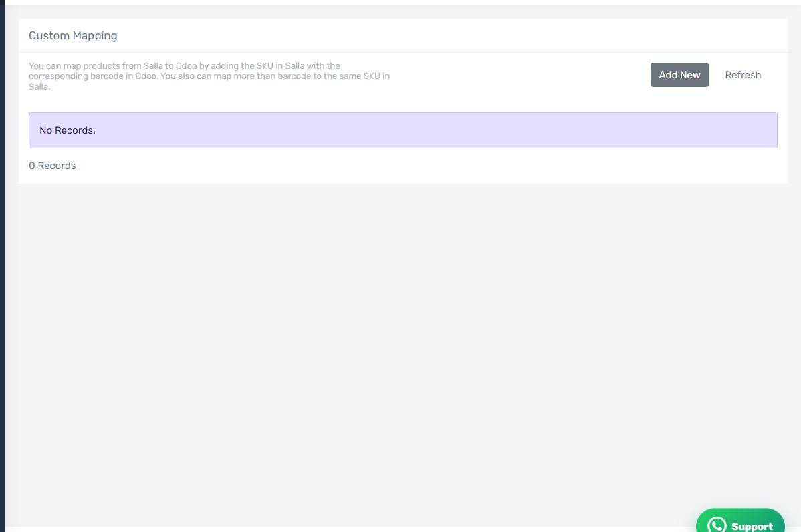
Task: Click the Custom Mapping heading
Action: pyautogui.click(x=73, y=35)
